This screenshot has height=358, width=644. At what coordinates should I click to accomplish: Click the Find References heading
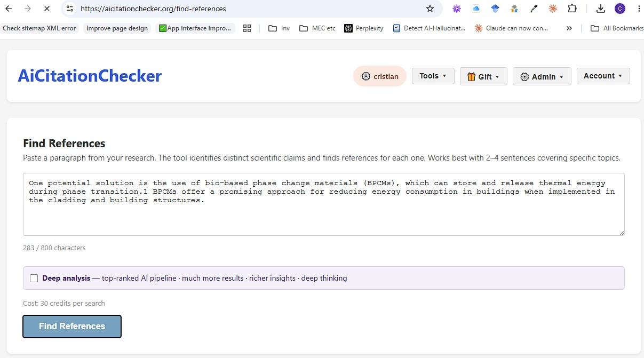tap(64, 144)
